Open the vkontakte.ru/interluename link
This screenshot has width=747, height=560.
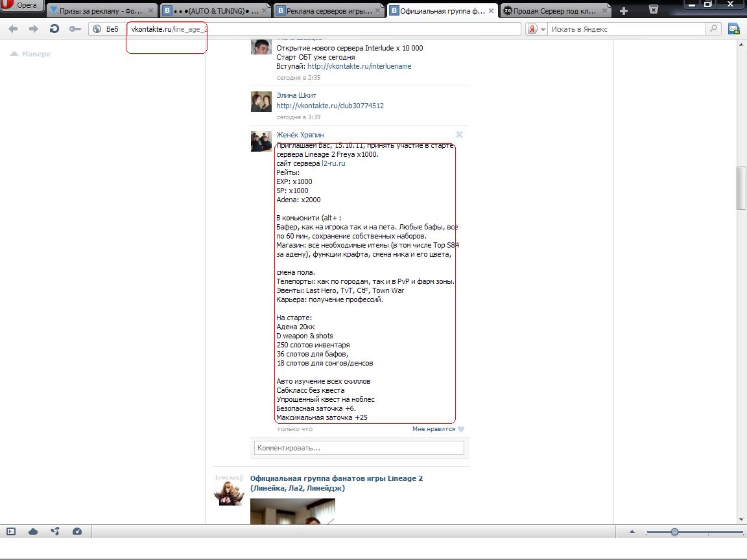coord(359,66)
